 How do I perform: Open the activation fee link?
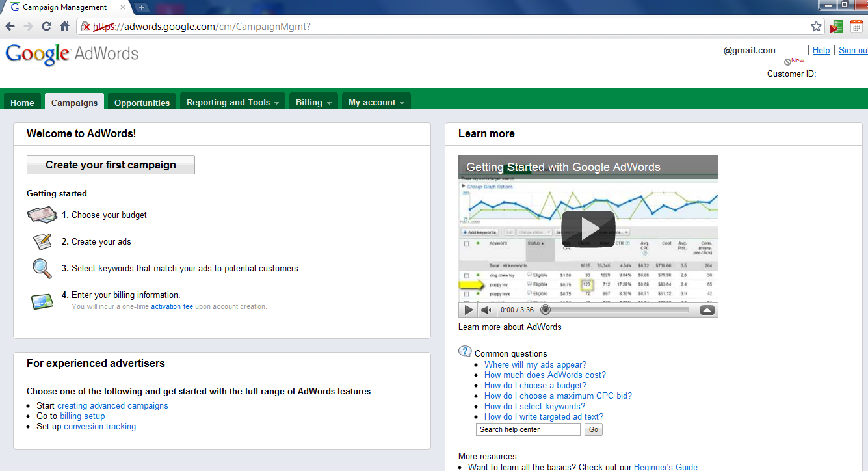[172, 306]
